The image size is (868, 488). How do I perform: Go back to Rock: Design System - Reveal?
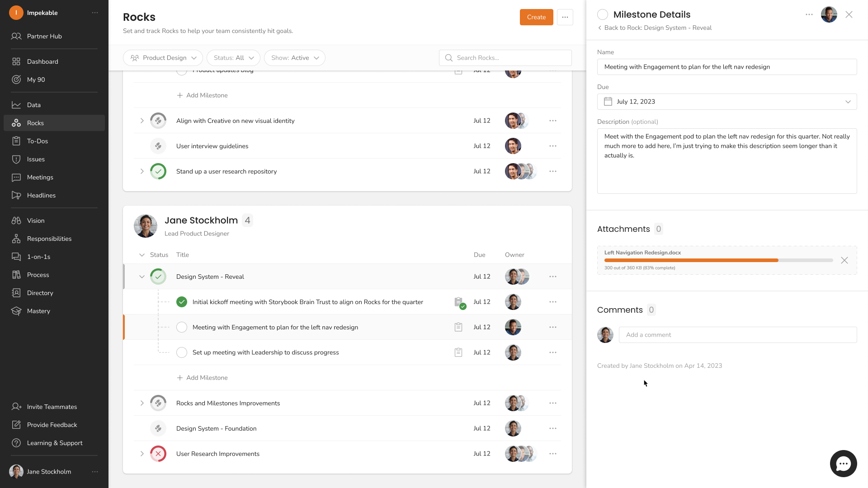(655, 28)
